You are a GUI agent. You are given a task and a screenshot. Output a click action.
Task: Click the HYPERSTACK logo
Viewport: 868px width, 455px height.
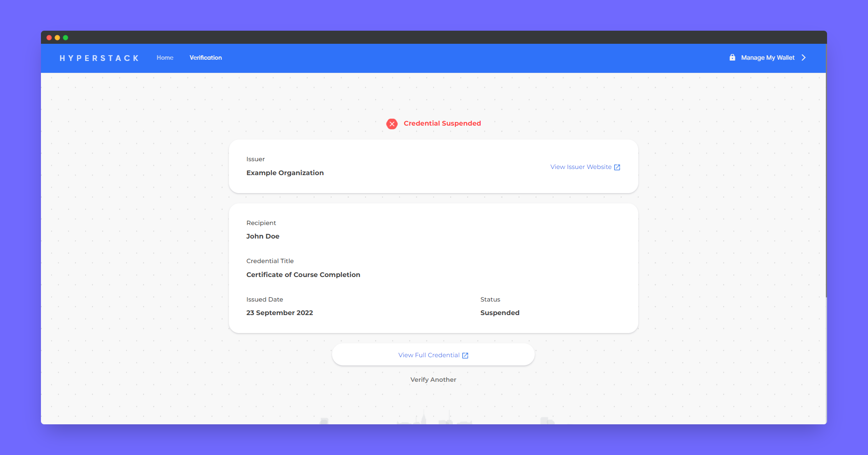(x=99, y=58)
